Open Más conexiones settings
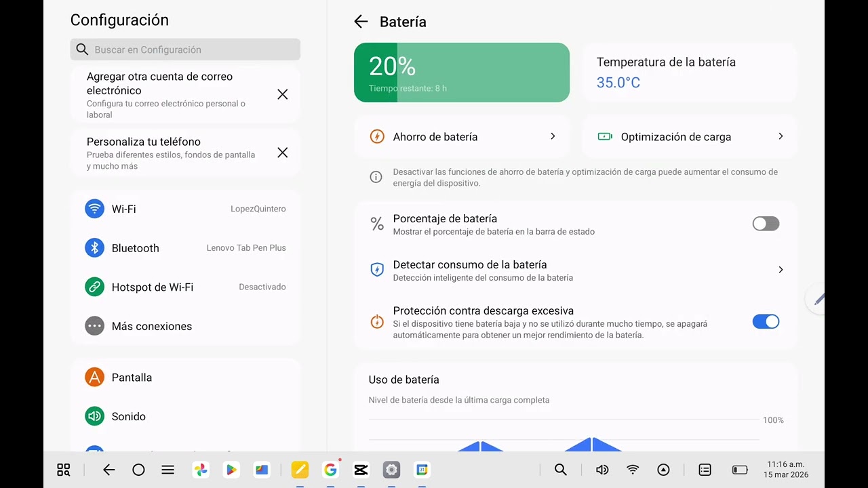The image size is (868, 488). pos(185,326)
